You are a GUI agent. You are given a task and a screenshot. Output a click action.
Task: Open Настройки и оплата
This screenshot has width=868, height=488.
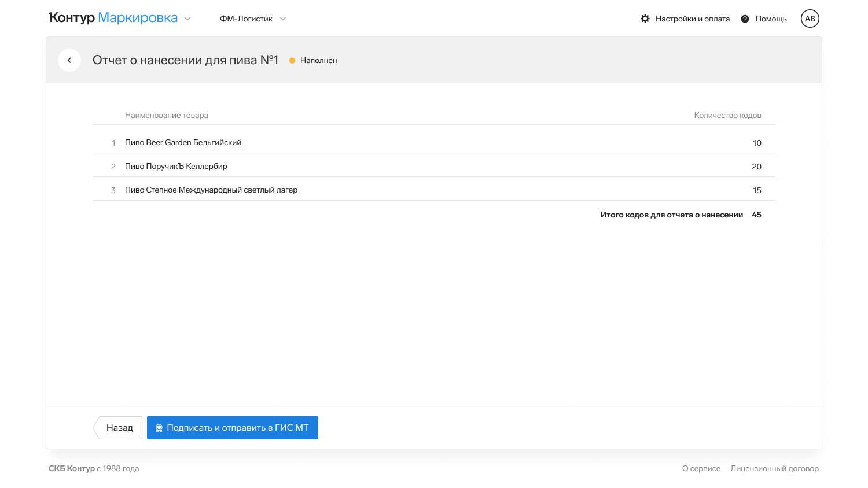[x=685, y=19]
